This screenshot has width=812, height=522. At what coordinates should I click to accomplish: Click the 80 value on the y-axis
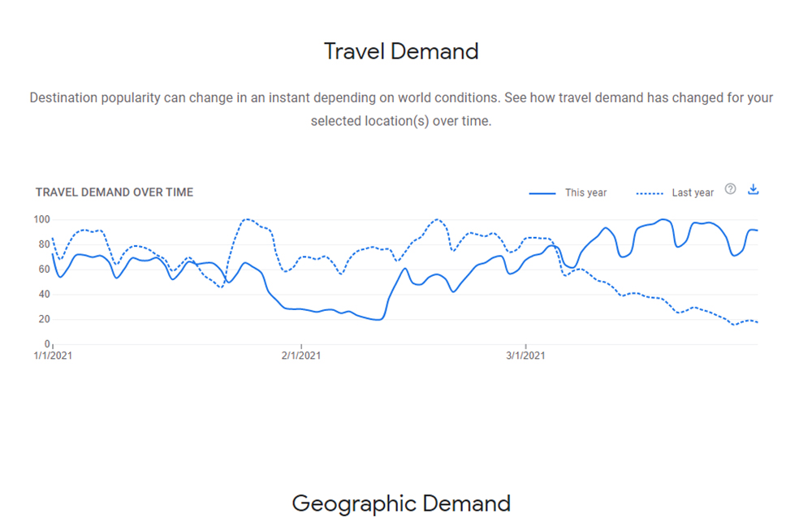(44, 244)
